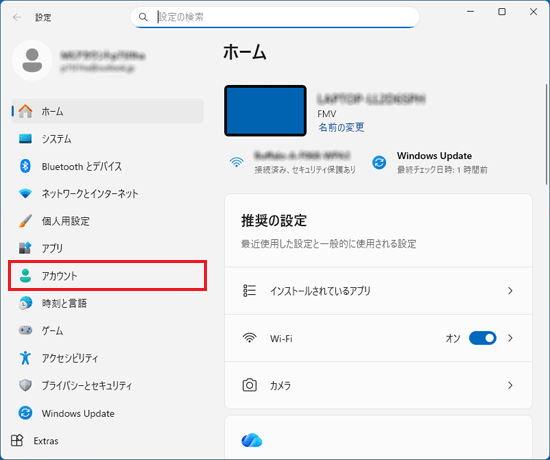Click the 個人用設定 paintbrush icon
This screenshot has height=460, width=550.
click(25, 221)
